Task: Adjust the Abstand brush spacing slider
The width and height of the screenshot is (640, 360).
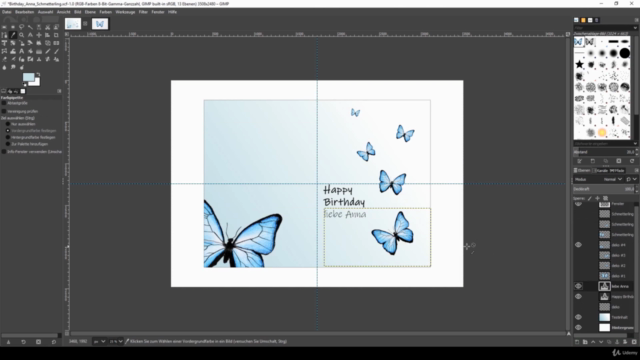Action: [604, 152]
